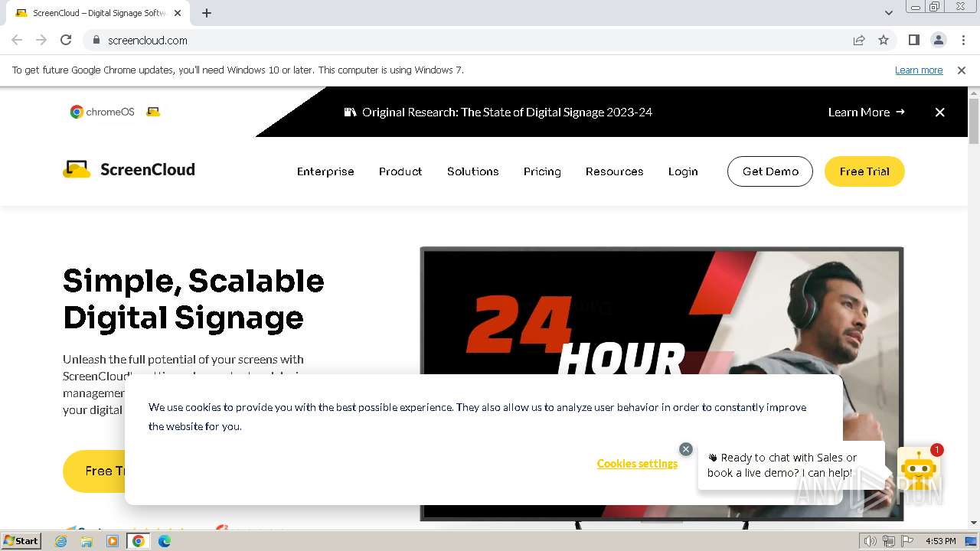Click the Chrome taskbar icon
This screenshot has height=551, width=980.
click(139, 541)
